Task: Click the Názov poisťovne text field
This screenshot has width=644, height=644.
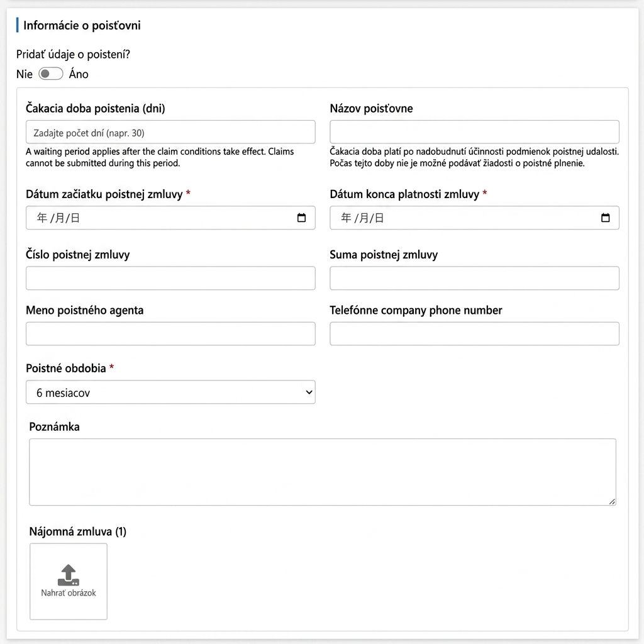Action: click(474, 132)
